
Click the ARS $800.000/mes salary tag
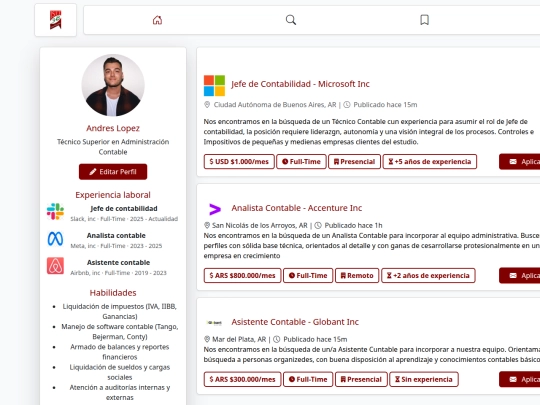tap(242, 276)
